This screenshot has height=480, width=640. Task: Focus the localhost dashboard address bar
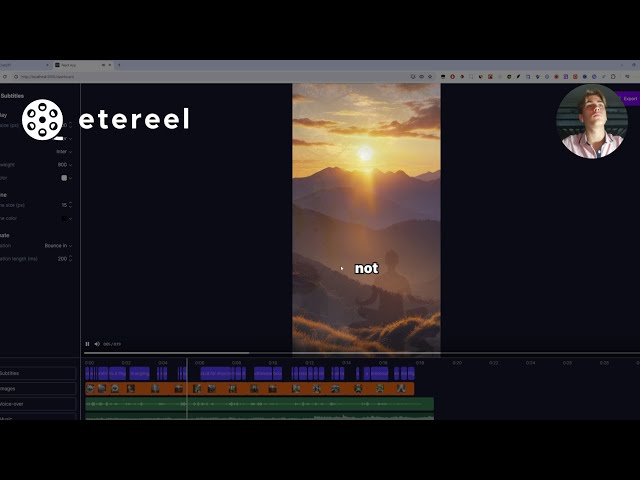tap(48, 77)
